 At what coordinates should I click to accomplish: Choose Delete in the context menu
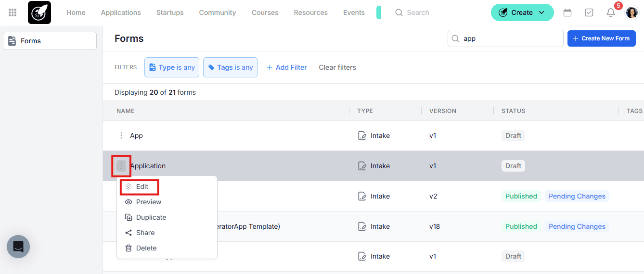point(146,248)
